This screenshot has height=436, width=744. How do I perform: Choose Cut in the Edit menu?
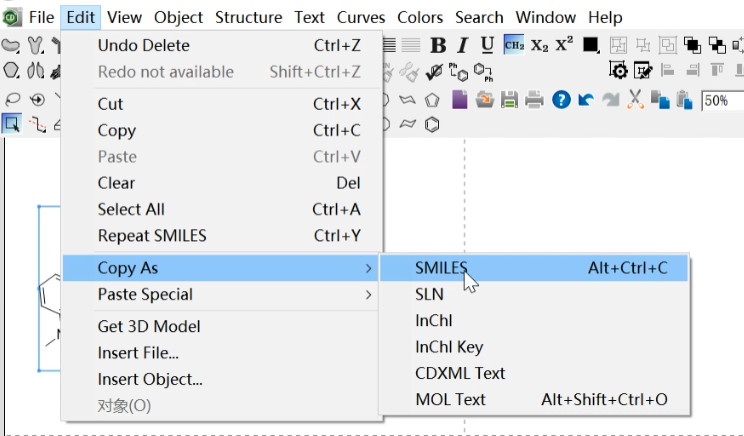[x=222, y=104]
